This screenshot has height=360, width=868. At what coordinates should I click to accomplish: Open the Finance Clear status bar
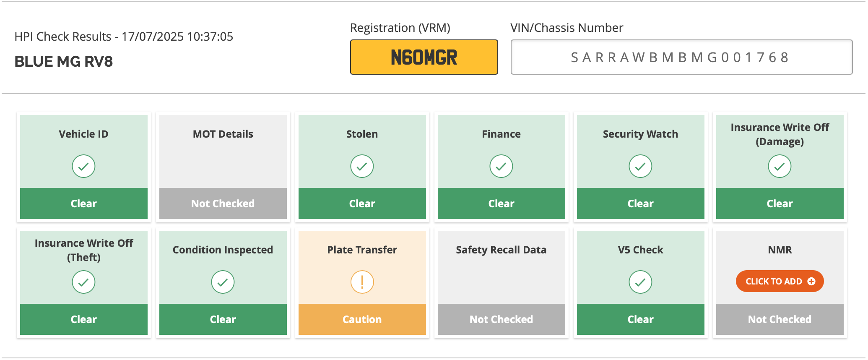pos(501,203)
